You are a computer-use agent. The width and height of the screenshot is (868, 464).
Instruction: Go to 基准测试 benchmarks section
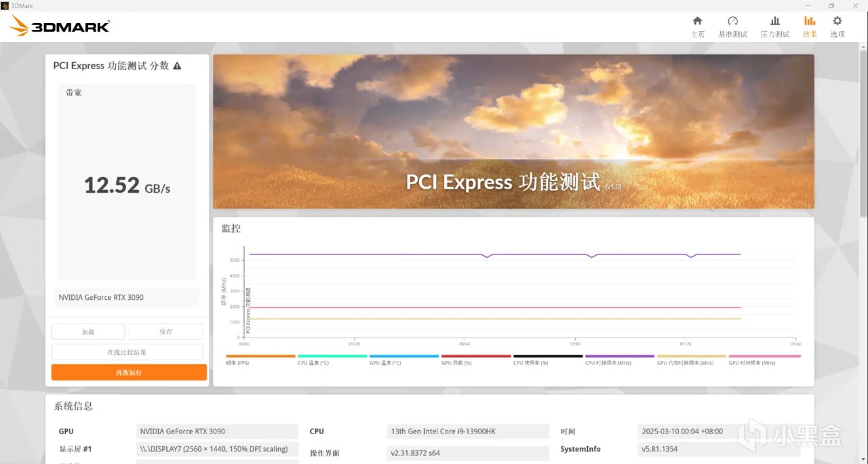(732, 27)
